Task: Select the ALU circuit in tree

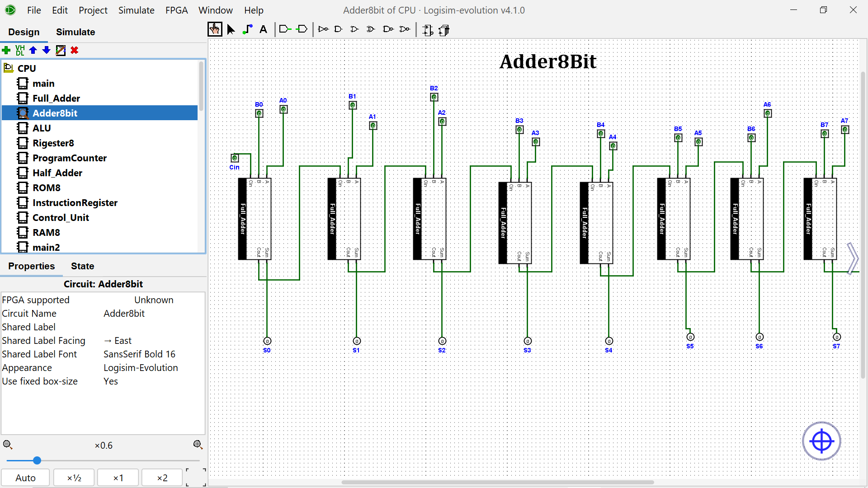Action: [x=42, y=128]
